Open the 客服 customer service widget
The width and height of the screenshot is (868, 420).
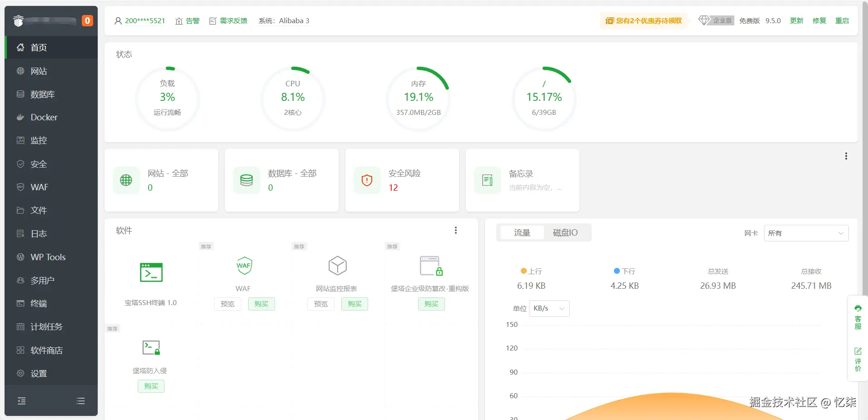coord(858,317)
